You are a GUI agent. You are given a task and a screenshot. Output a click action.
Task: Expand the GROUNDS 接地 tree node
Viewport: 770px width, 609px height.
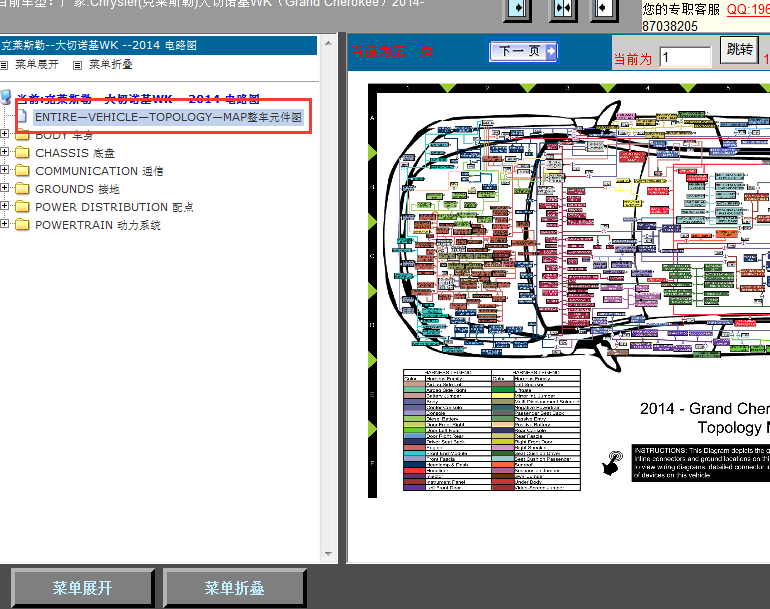[x=4, y=188]
